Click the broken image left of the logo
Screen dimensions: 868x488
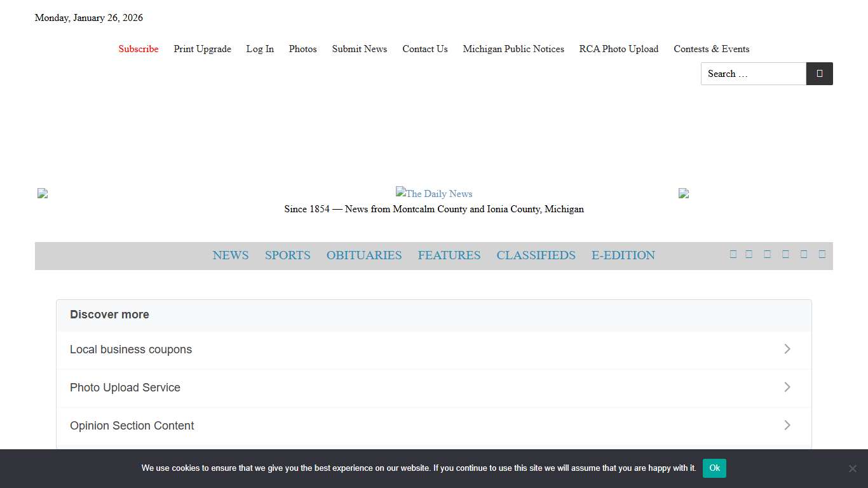(43, 193)
